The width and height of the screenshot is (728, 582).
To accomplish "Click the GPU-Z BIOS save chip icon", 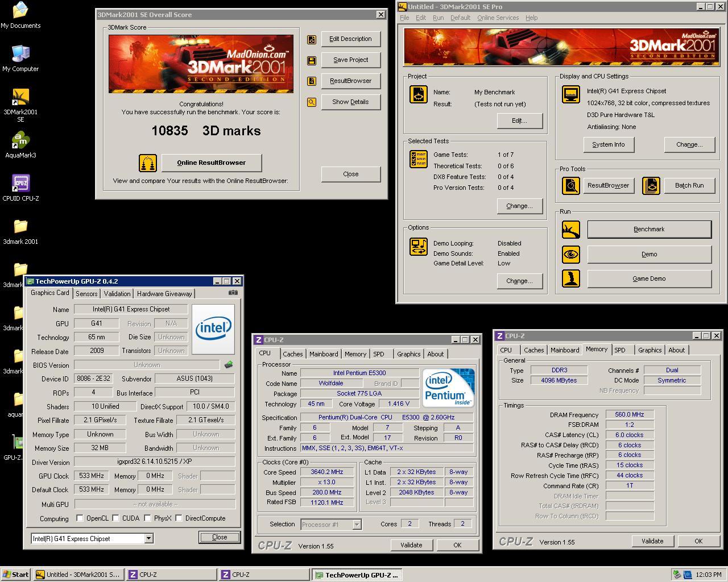I will pyautogui.click(x=229, y=365).
